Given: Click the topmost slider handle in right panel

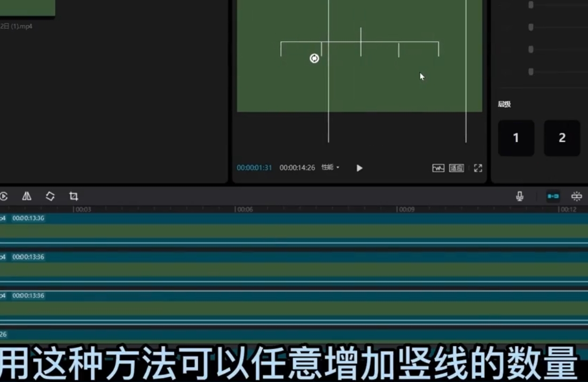Looking at the screenshot, I should 531,5.
